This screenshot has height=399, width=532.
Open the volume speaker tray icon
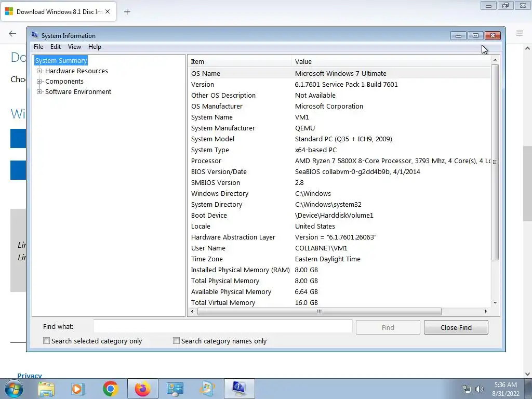pyautogui.click(x=480, y=389)
